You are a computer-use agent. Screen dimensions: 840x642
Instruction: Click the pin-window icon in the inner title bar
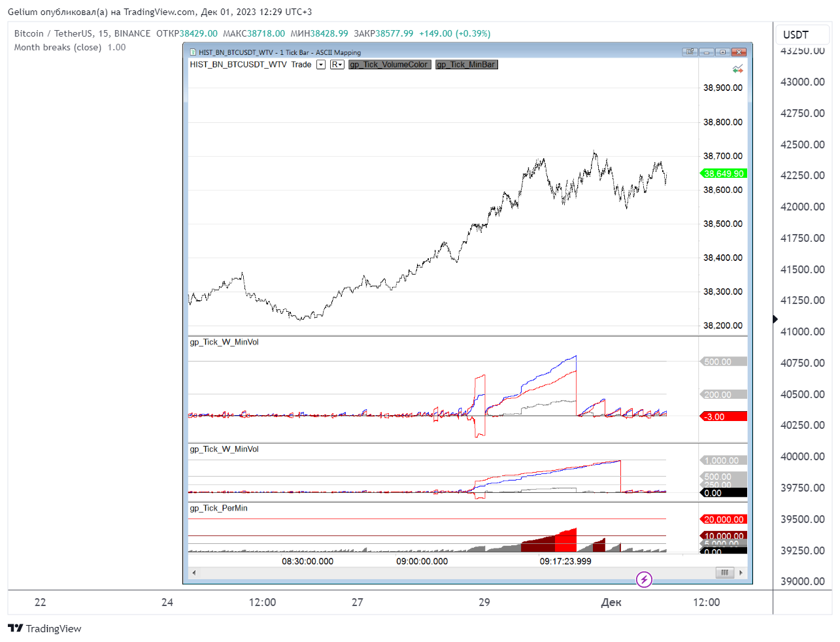(x=690, y=52)
